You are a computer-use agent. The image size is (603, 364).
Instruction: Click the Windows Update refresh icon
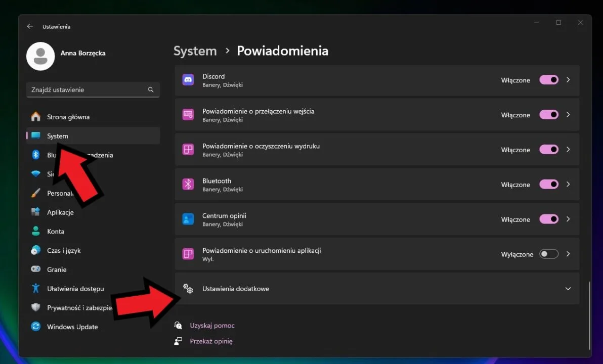point(36,326)
